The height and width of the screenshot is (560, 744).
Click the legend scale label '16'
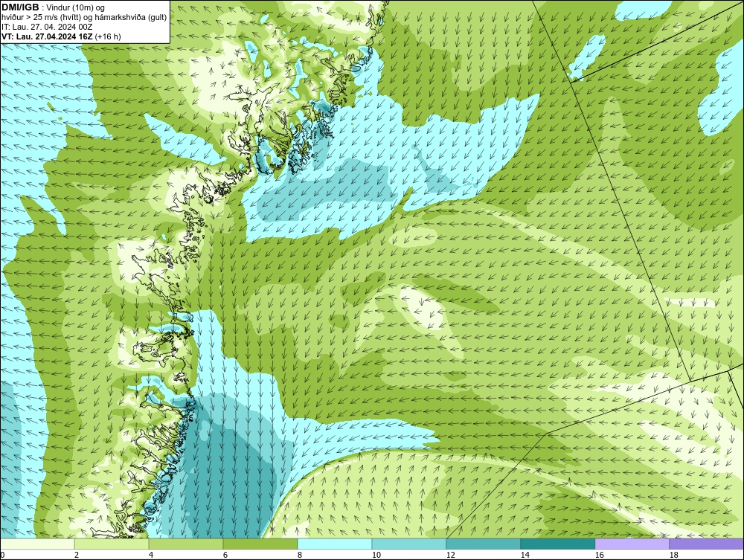pyautogui.click(x=599, y=556)
